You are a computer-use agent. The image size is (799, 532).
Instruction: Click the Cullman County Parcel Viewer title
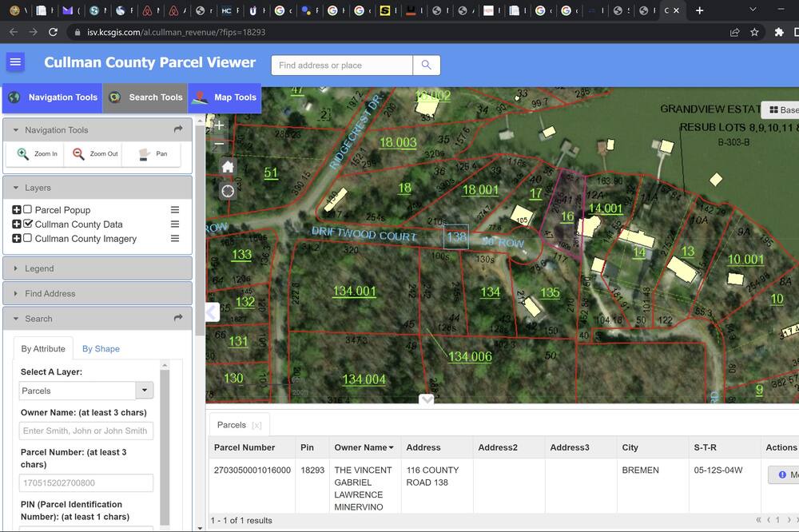(150, 62)
